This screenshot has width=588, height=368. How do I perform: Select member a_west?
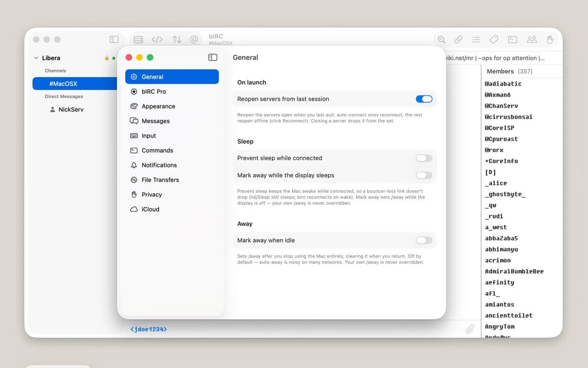click(496, 227)
